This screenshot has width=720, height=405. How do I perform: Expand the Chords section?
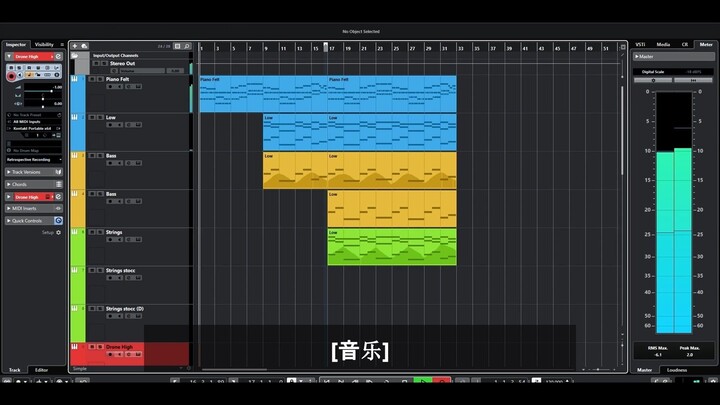point(9,185)
